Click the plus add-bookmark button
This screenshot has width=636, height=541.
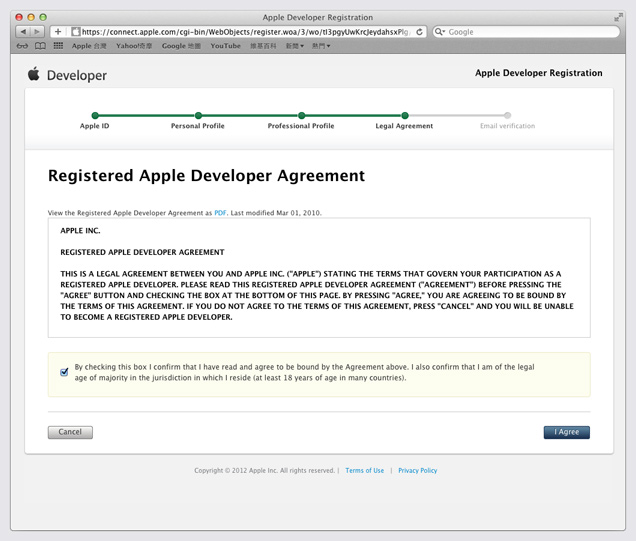coord(58,32)
